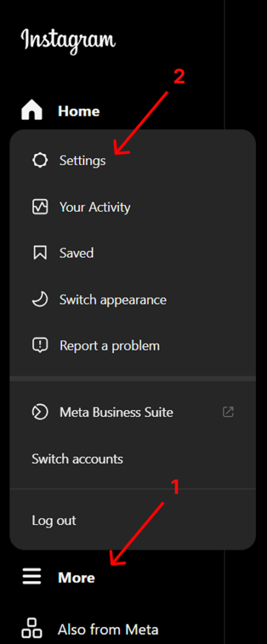Image resolution: width=267 pixels, height=644 pixels.
Task: Click the Settings gear icon
Action: click(x=40, y=160)
